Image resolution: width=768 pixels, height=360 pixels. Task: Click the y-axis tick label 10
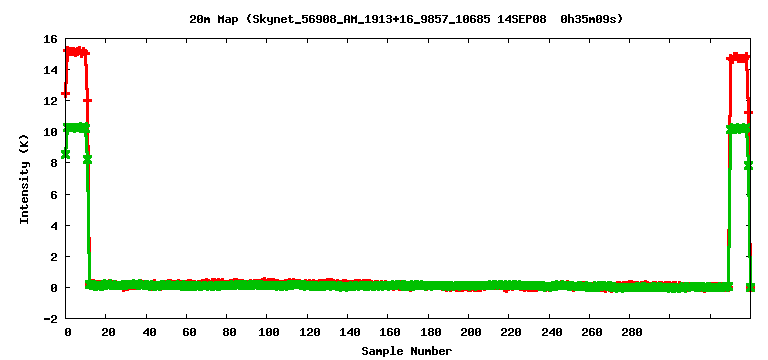click(x=52, y=132)
